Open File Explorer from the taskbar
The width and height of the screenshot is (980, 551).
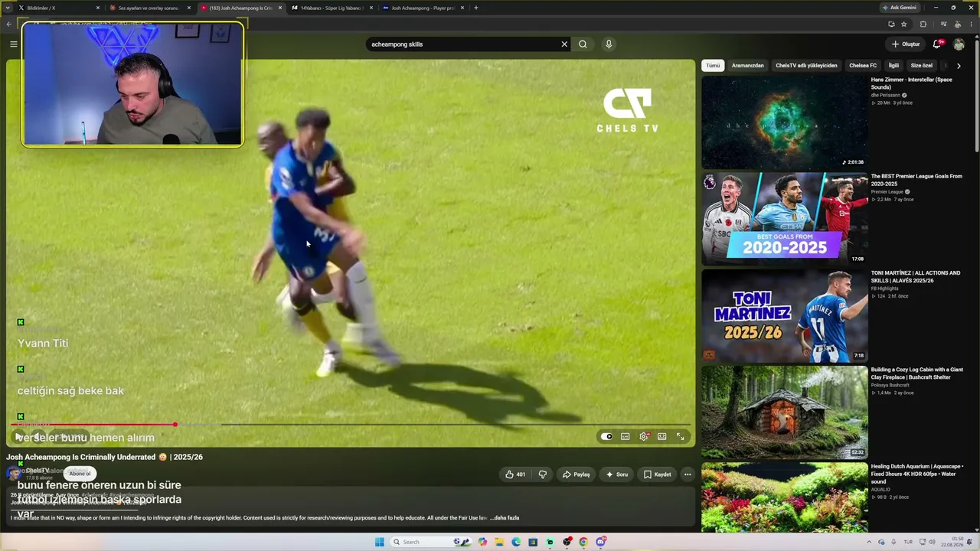click(499, 542)
